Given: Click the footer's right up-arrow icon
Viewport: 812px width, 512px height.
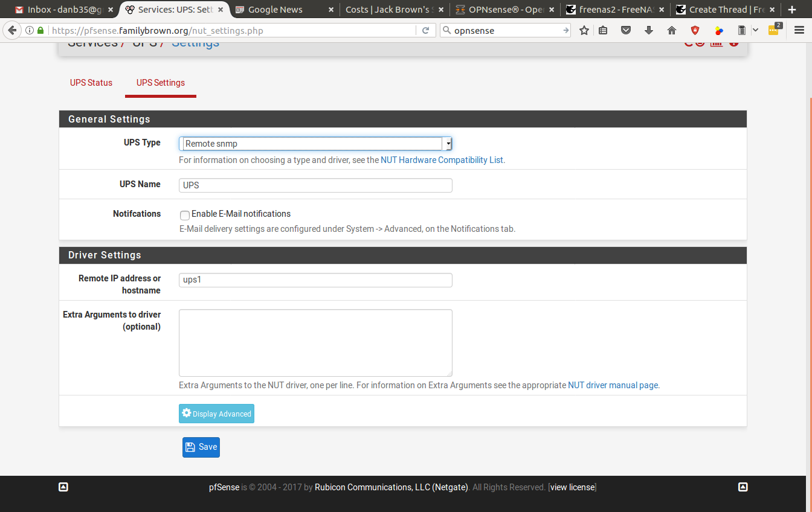Looking at the screenshot, I should (743, 487).
